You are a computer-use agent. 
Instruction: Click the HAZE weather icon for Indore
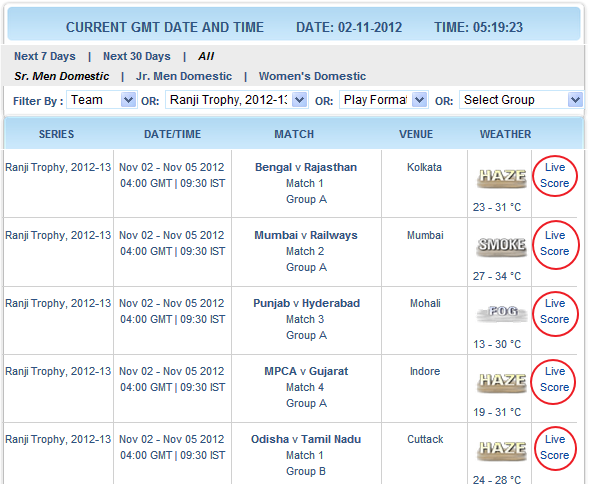[502, 382]
